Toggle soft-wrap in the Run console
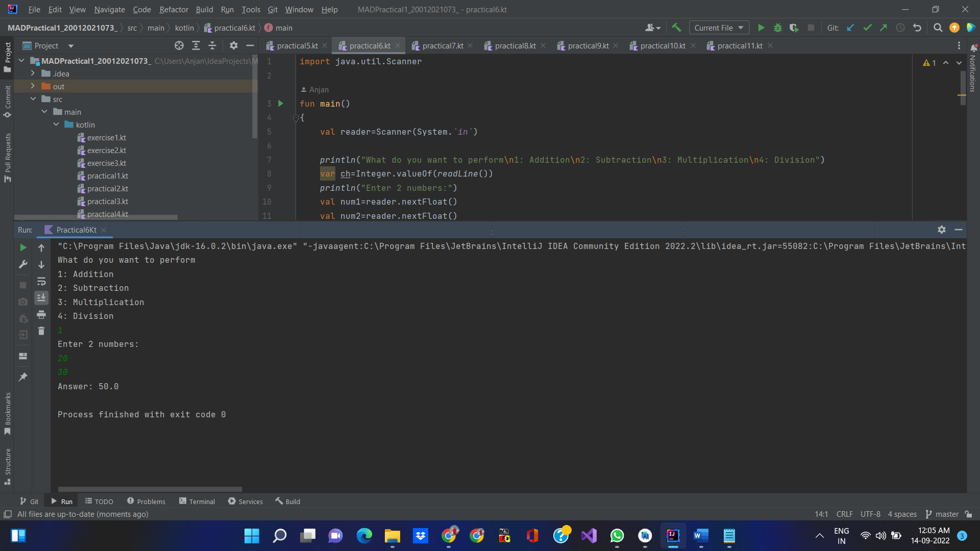980x551 pixels. [41, 281]
